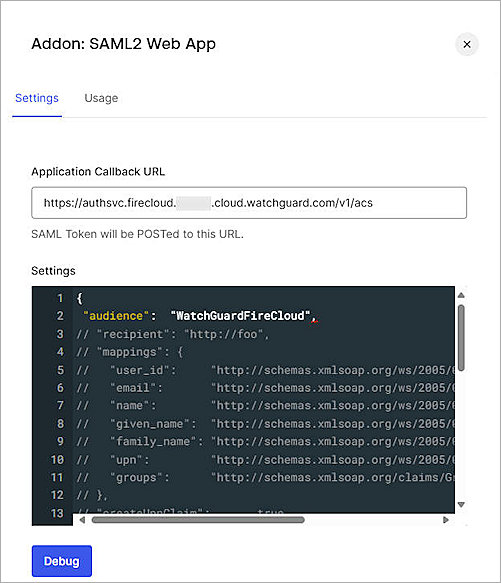Click the Debug button
Viewport: 501px width, 583px height.
[x=62, y=561]
